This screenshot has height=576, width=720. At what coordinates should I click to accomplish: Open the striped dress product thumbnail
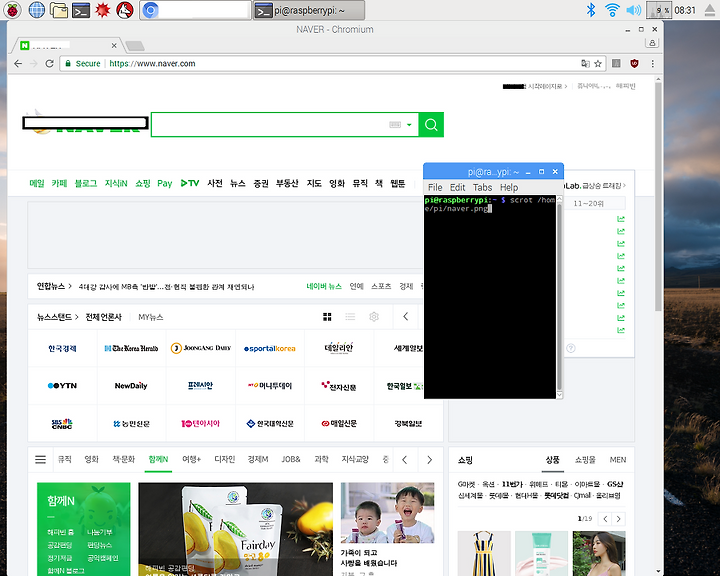(484, 553)
